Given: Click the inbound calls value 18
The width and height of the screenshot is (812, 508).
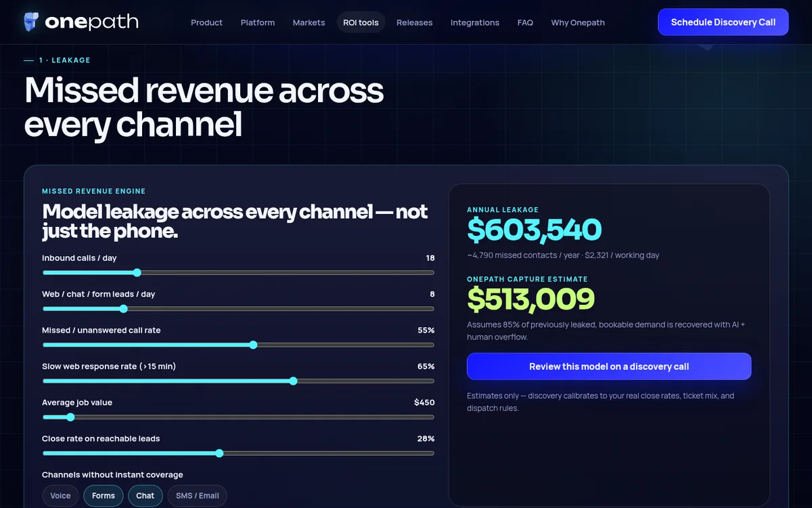Looking at the screenshot, I should (x=430, y=258).
